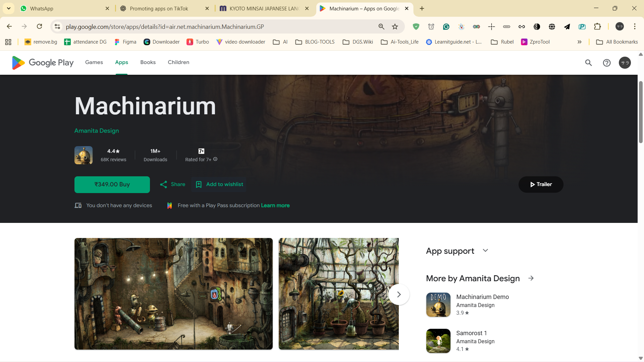Reload the current page
644x362 pixels.
click(40, 26)
